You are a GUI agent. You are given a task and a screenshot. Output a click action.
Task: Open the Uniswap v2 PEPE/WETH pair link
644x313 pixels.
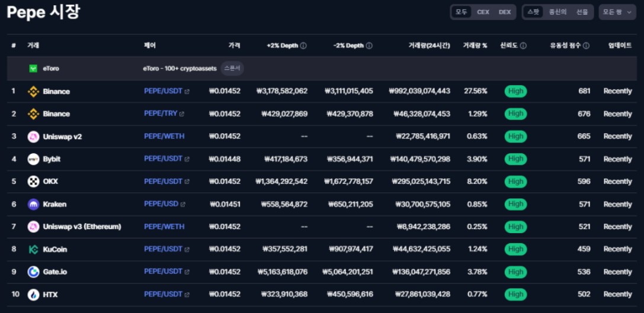164,136
